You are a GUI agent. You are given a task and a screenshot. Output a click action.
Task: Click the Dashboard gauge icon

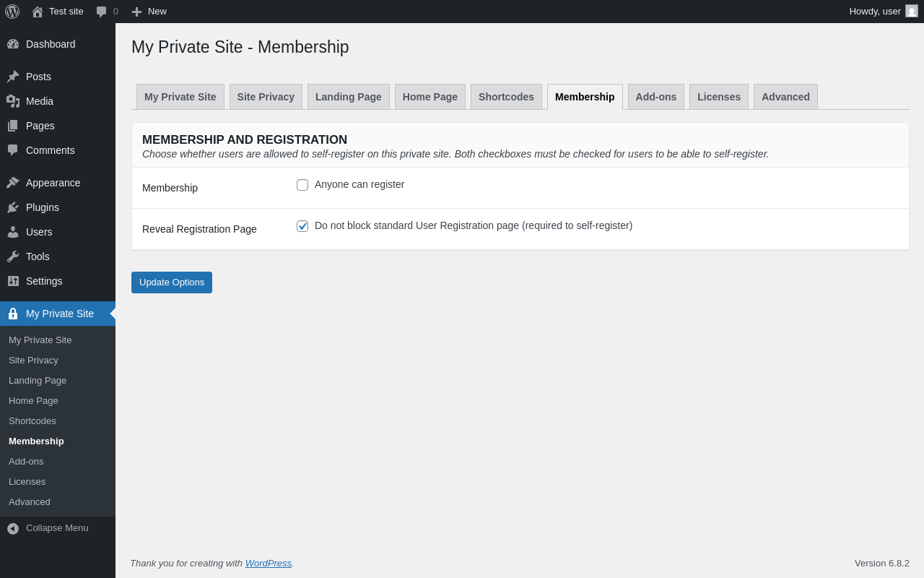[x=13, y=44]
